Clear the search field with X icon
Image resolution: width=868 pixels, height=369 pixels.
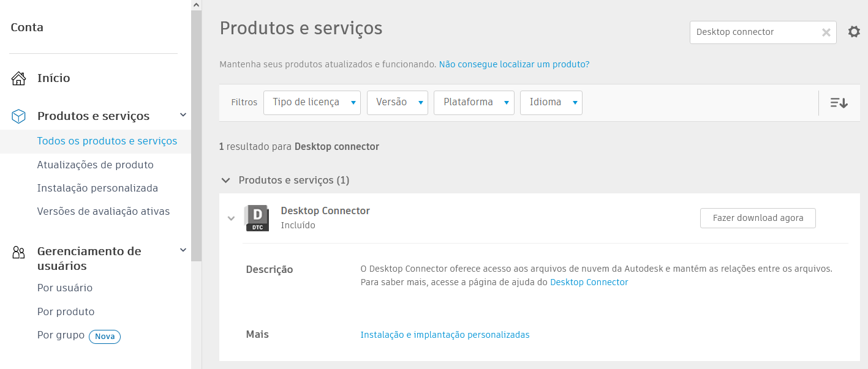[826, 32]
